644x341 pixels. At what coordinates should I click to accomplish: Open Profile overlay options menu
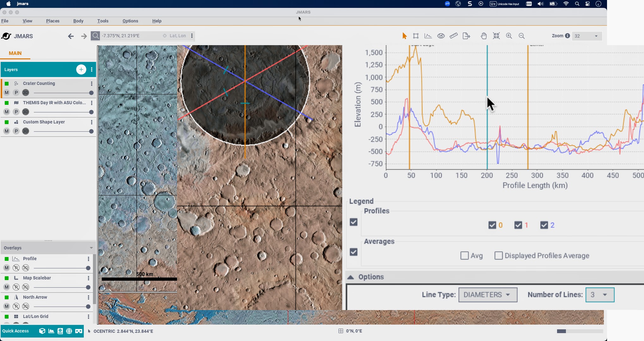89,259
